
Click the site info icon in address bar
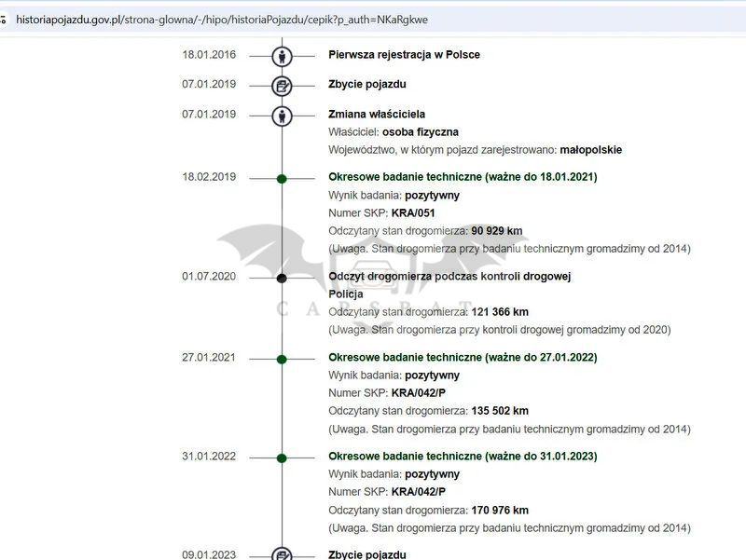pyautogui.click(x=4, y=19)
